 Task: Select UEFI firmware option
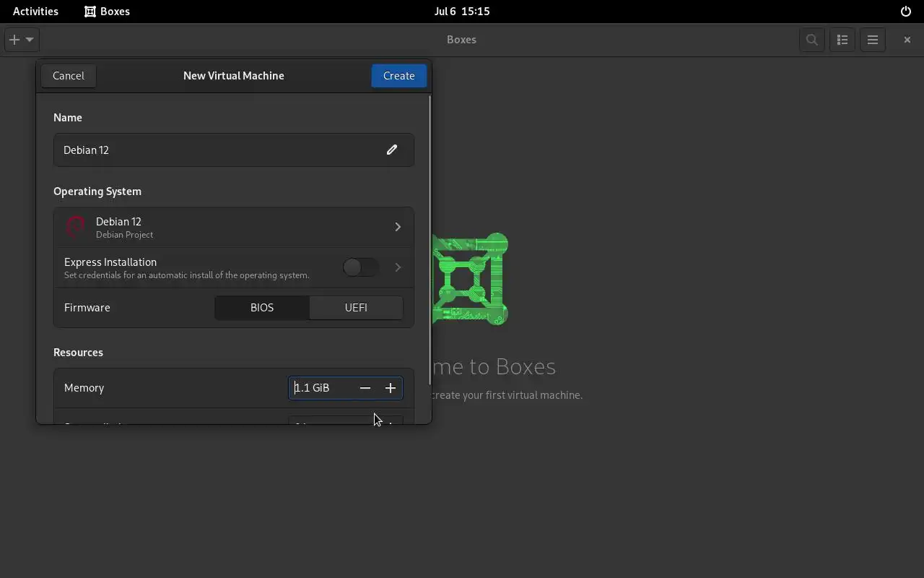pos(356,308)
